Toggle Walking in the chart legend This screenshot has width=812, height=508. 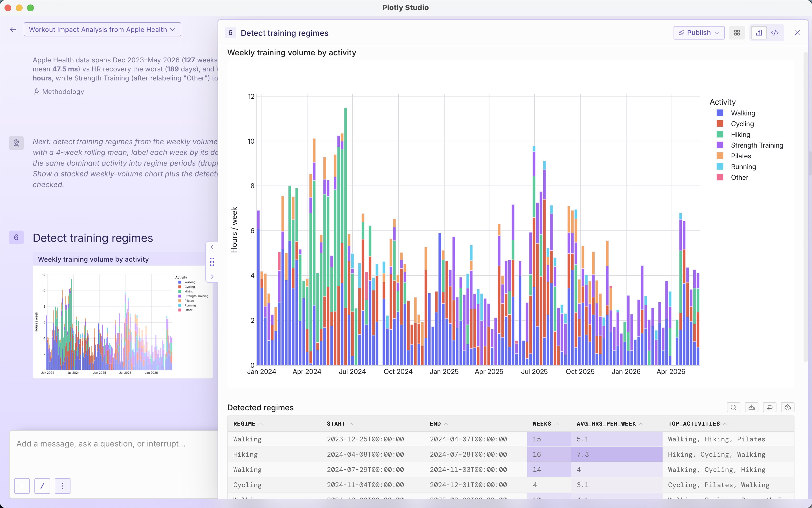tap(736, 113)
